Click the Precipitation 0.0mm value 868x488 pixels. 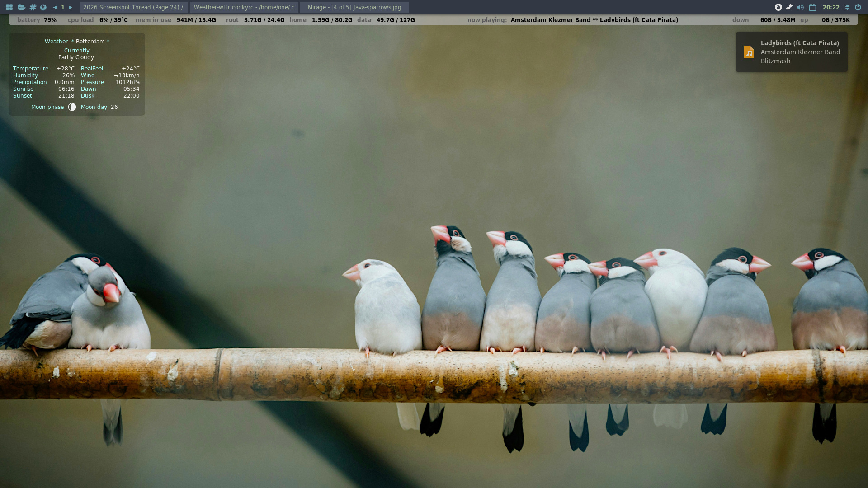tap(65, 82)
